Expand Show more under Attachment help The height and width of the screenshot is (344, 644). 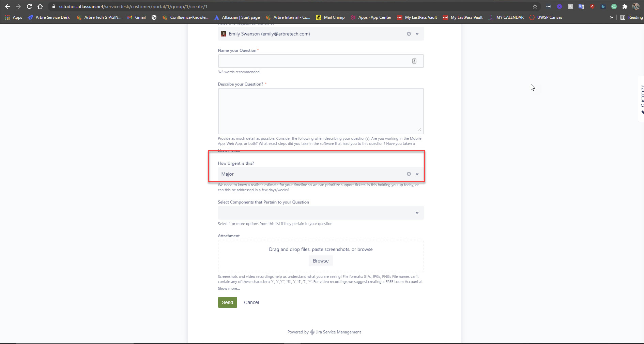point(229,288)
